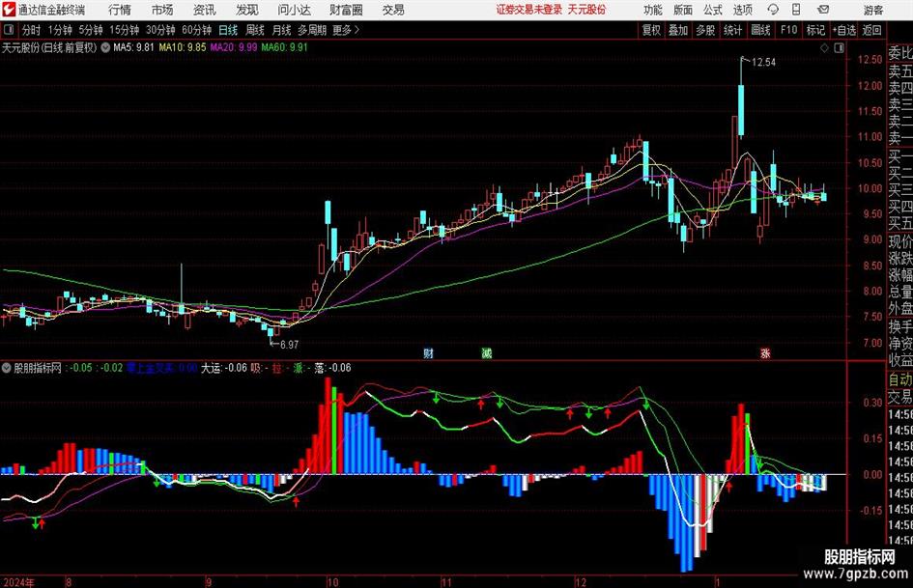Open the 发现 menu
Image resolution: width=913 pixels, height=588 pixels.
(247, 10)
